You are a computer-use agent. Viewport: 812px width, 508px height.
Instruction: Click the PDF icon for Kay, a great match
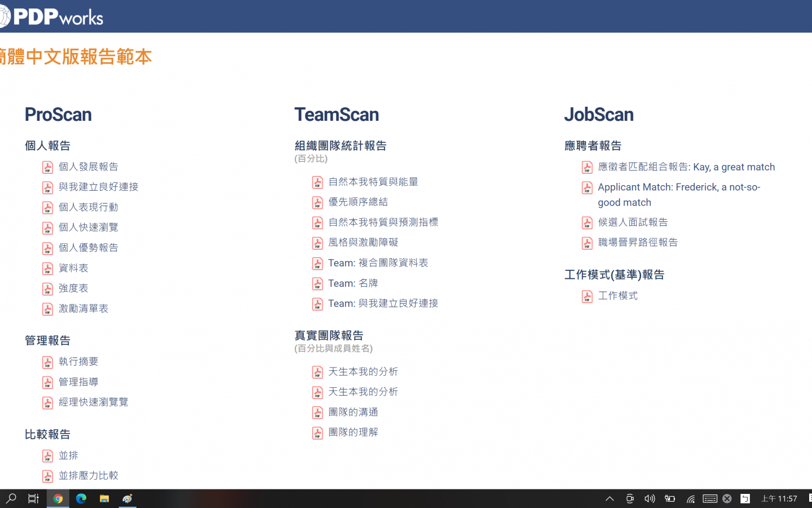(x=588, y=168)
